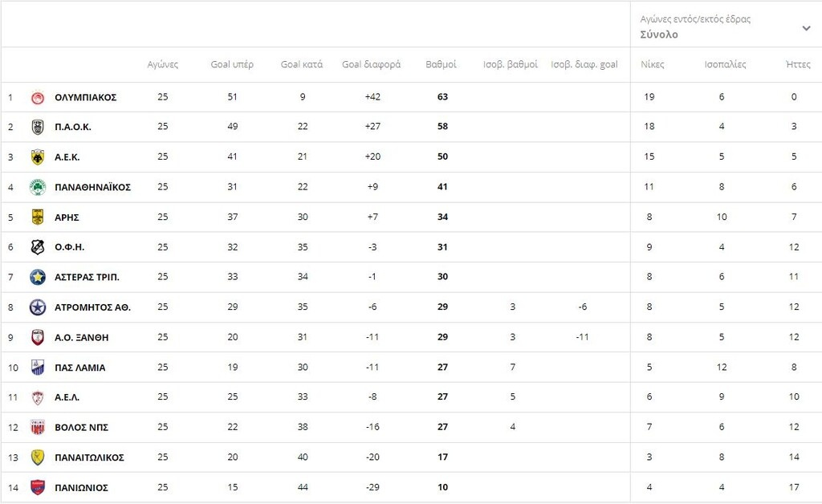
Task: Click the Panathinaikos green clover logo
Action: [x=38, y=187]
